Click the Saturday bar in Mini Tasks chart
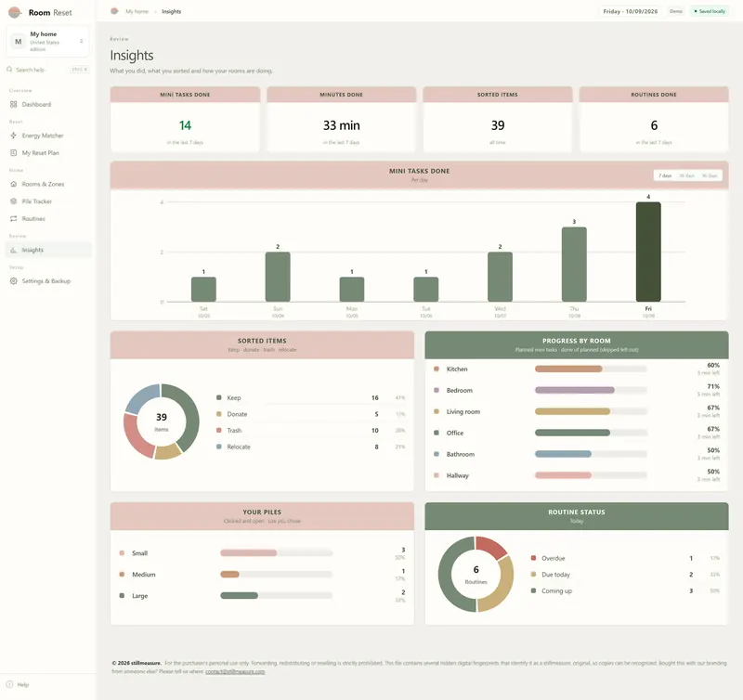This screenshot has width=743, height=700. click(203, 290)
